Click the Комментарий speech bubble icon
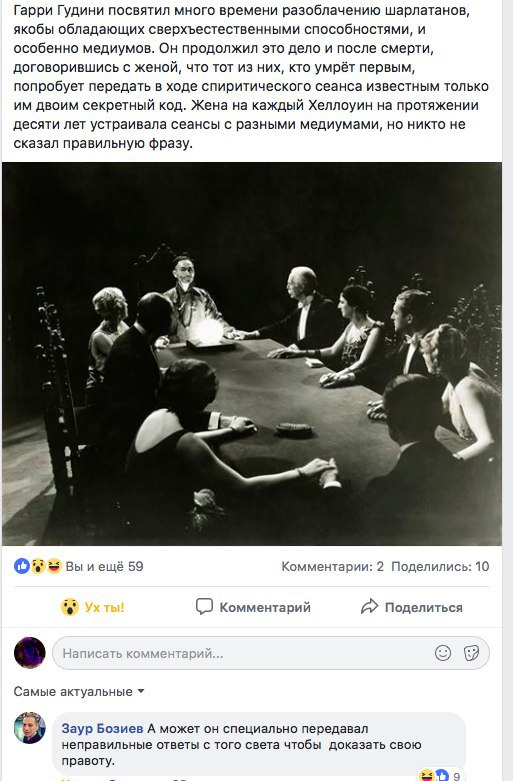This screenshot has height=781, width=513. [x=204, y=607]
